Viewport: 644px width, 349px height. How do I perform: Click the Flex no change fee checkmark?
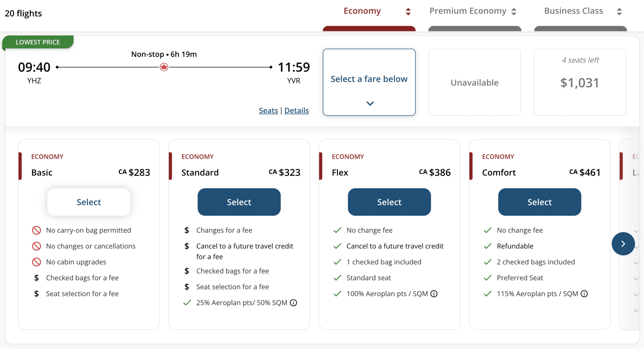click(337, 230)
